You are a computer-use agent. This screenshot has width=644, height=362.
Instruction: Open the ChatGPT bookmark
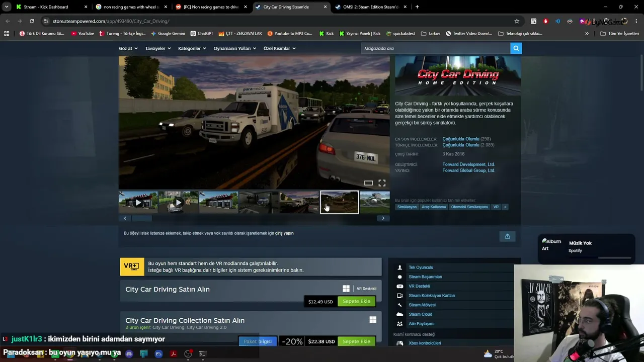(x=202, y=34)
